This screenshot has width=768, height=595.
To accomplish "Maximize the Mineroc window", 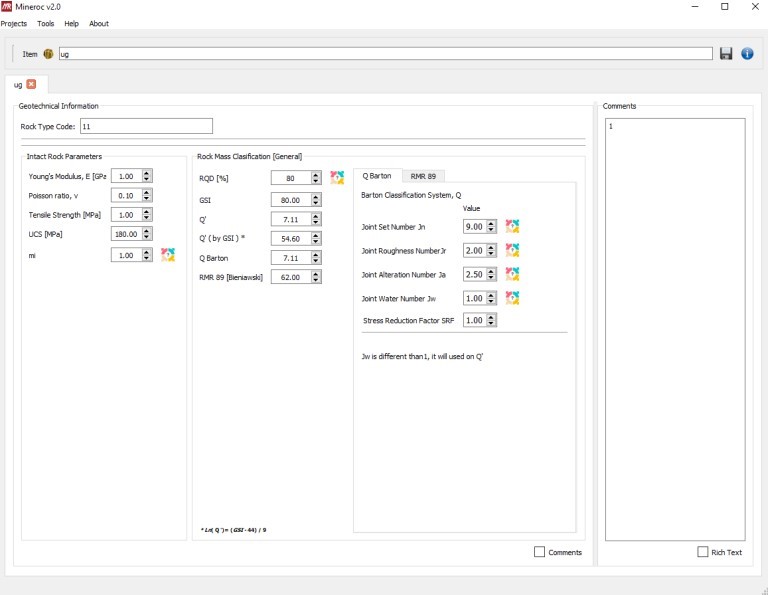I will click(x=725, y=6).
